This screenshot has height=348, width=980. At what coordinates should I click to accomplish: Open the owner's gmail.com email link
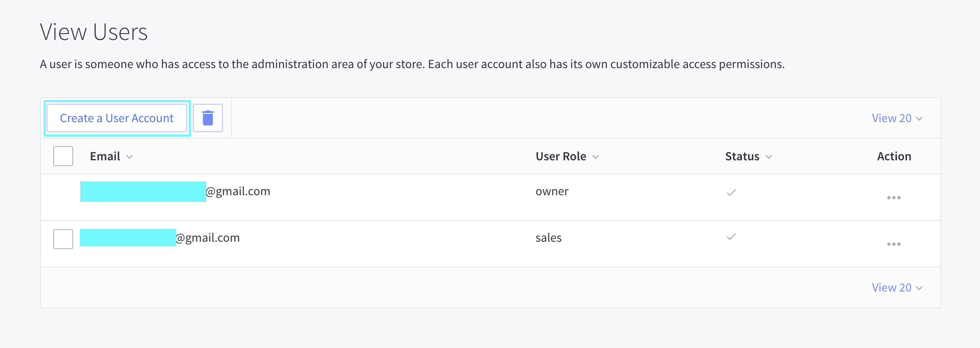pyautogui.click(x=237, y=191)
